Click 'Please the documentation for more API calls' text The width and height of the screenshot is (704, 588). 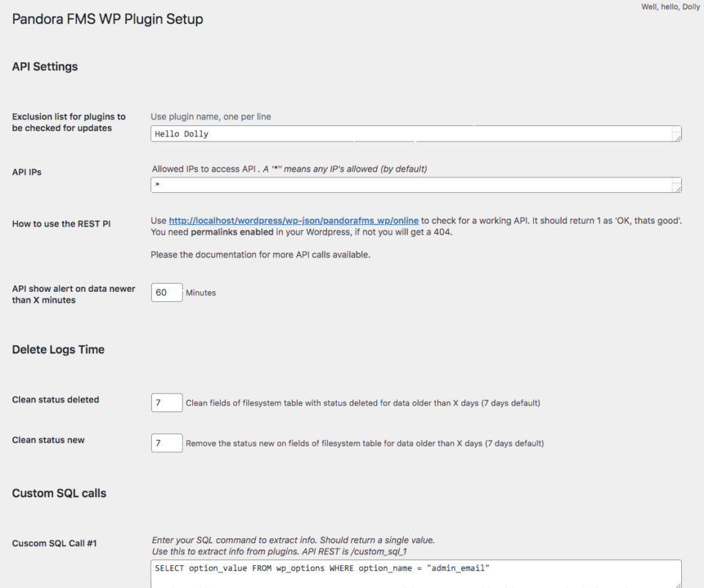[260, 254]
